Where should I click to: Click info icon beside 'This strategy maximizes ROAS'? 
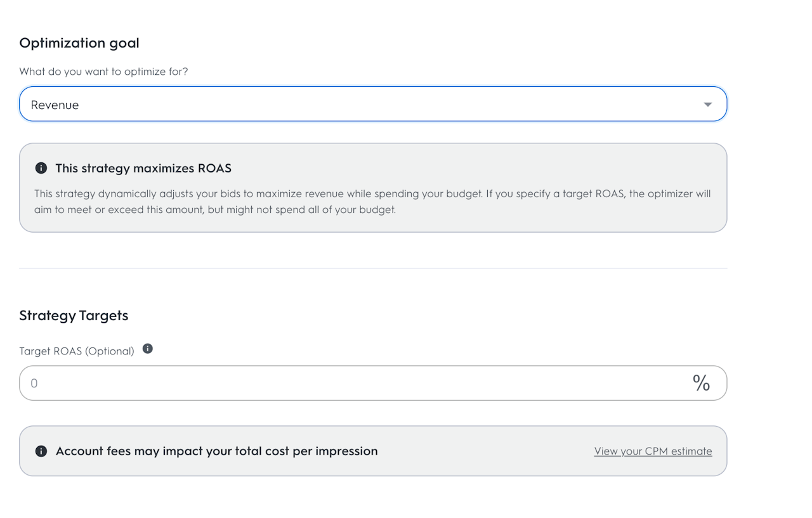(41, 168)
